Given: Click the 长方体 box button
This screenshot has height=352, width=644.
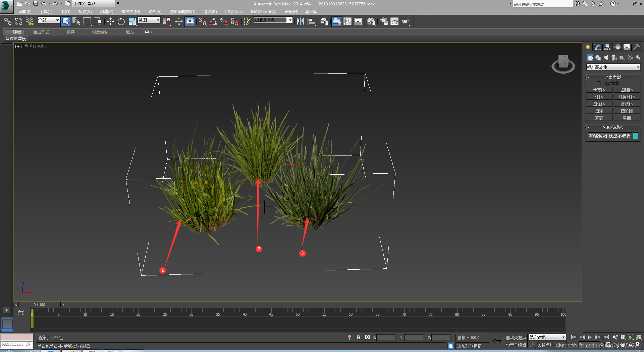Looking at the screenshot, I should (x=599, y=90).
